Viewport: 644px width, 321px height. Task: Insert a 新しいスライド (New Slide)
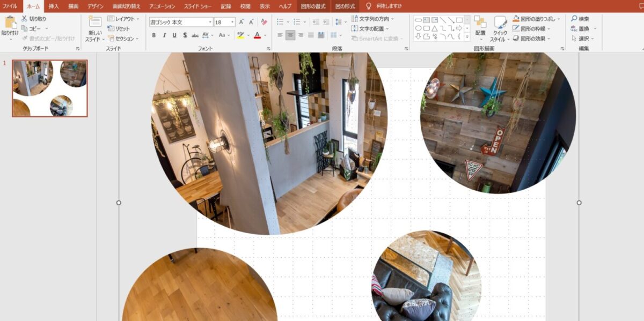pos(94,29)
